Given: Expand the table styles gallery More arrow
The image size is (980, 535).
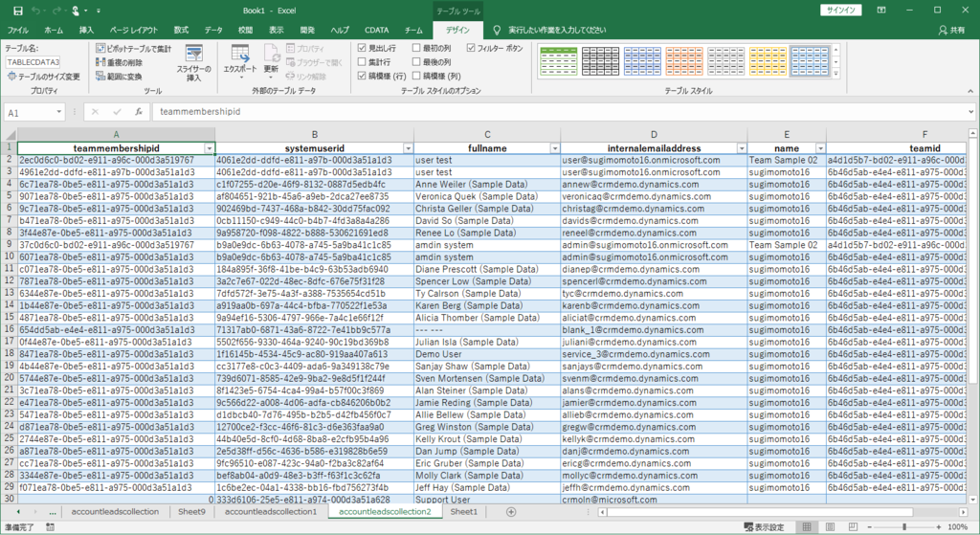Looking at the screenshot, I should pos(835,74).
